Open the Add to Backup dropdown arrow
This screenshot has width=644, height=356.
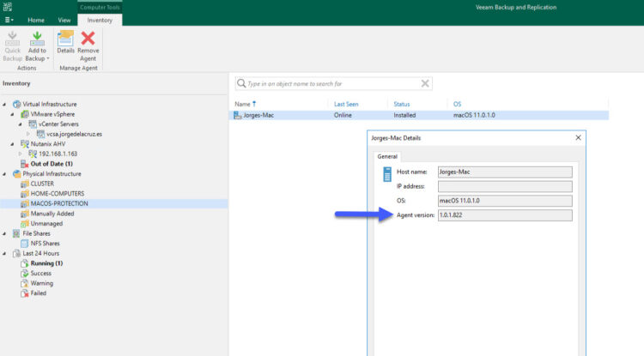48,58
